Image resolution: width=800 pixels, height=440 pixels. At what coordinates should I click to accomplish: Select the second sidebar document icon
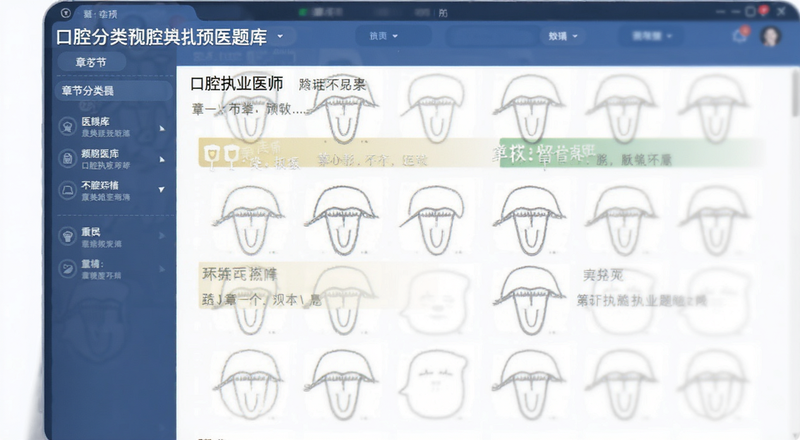[67, 158]
